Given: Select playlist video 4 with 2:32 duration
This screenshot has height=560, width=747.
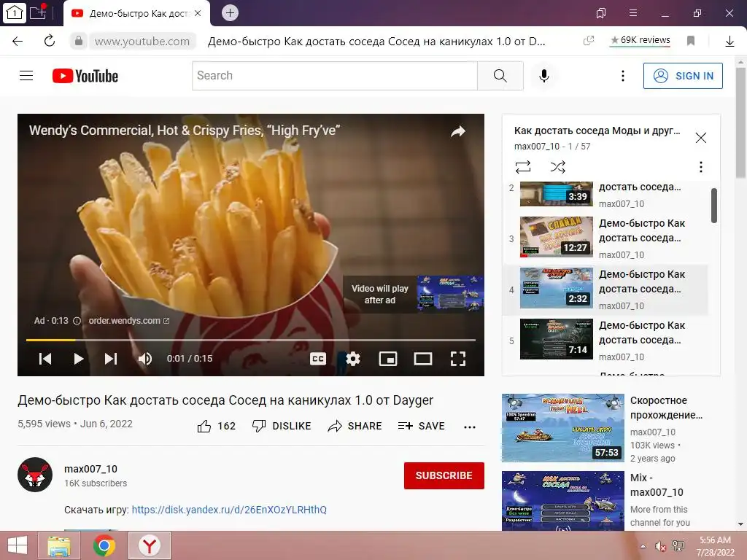Looking at the screenshot, I should (x=606, y=289).
